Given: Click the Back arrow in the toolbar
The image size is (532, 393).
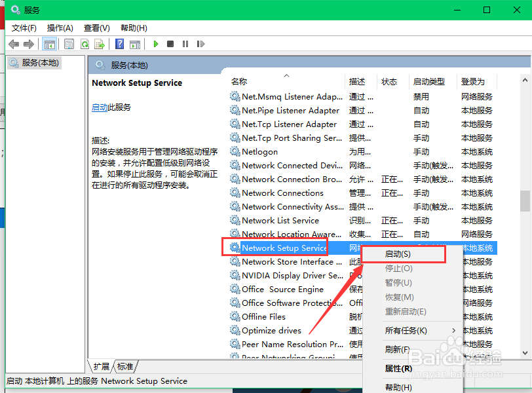Looking at the screenshot, I should tap(14, 44).
